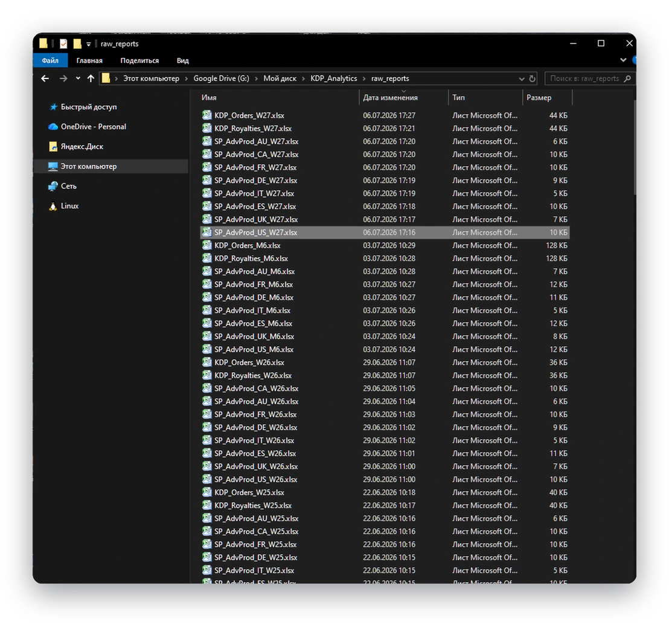The image size is (669, 644).
Task: Refresh the raw_reports folder view
Action: click(x=532, y=79)
